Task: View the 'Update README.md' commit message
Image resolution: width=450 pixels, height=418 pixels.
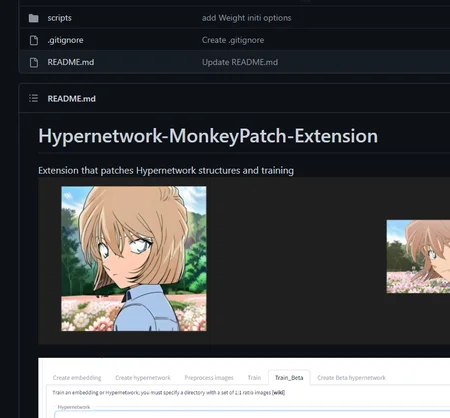Action: pyautogui.click(x=240, y=62)
